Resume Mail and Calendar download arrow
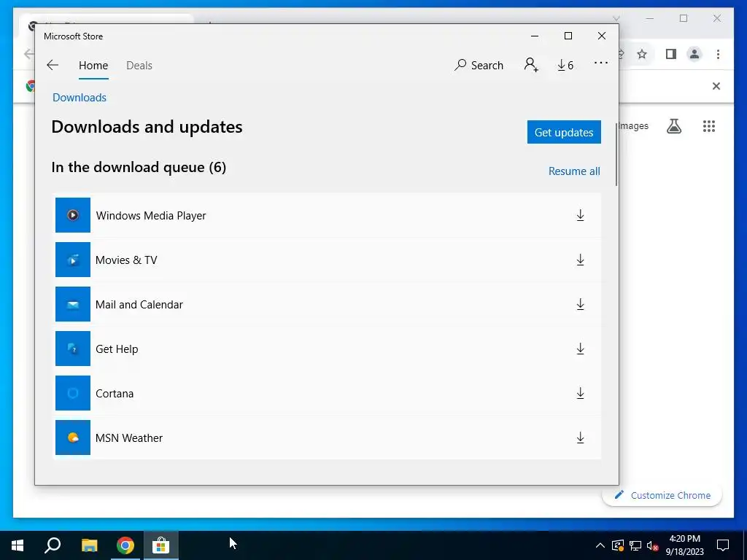 pos(580,304)
